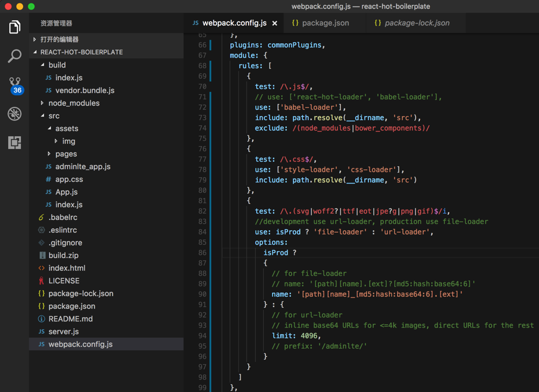Close the webpack.config.js editor tab
Image resolution: width=539 pixels, height=392 pixels.
coord(275,23)
